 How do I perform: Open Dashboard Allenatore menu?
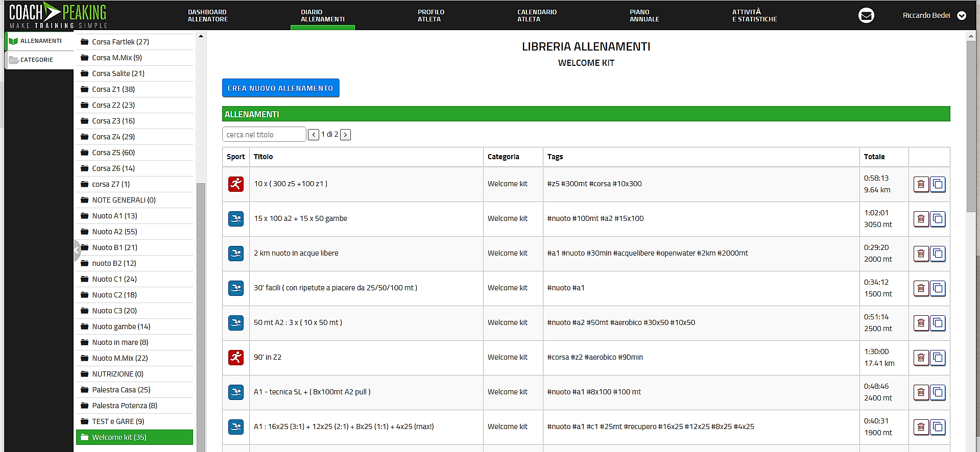click(208, 16)
